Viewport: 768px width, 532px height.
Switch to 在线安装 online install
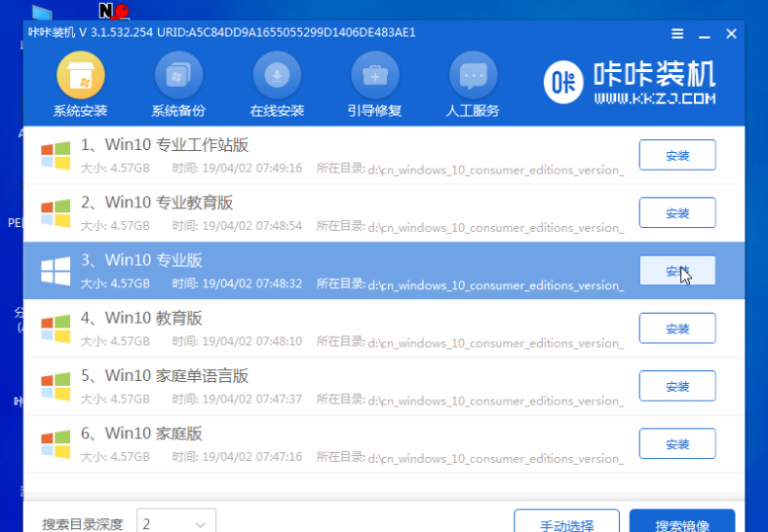pos(276,85)
